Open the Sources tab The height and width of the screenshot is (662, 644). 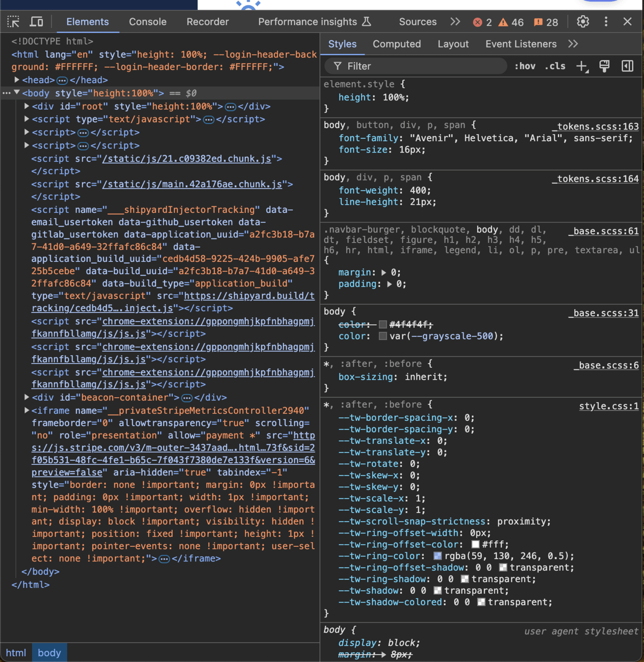417,22
